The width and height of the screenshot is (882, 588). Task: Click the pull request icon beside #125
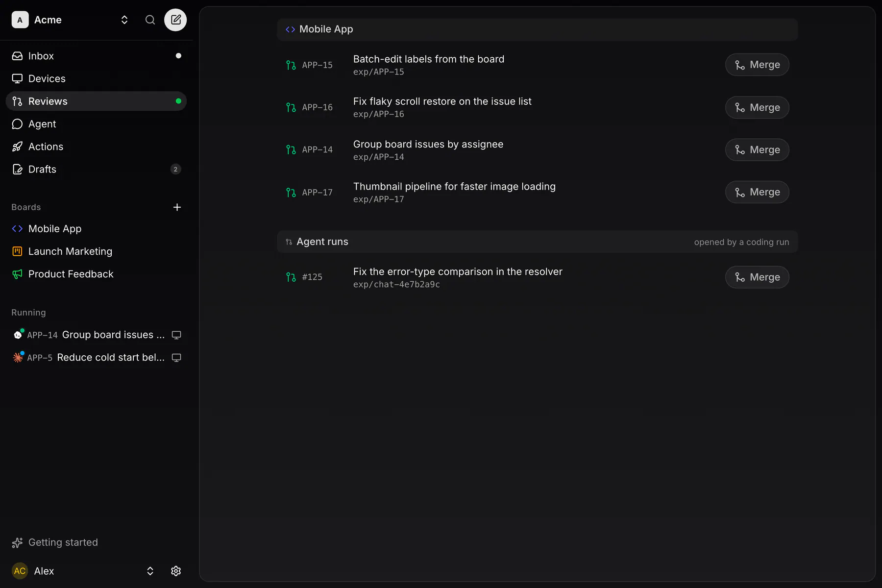coord(291,277)
